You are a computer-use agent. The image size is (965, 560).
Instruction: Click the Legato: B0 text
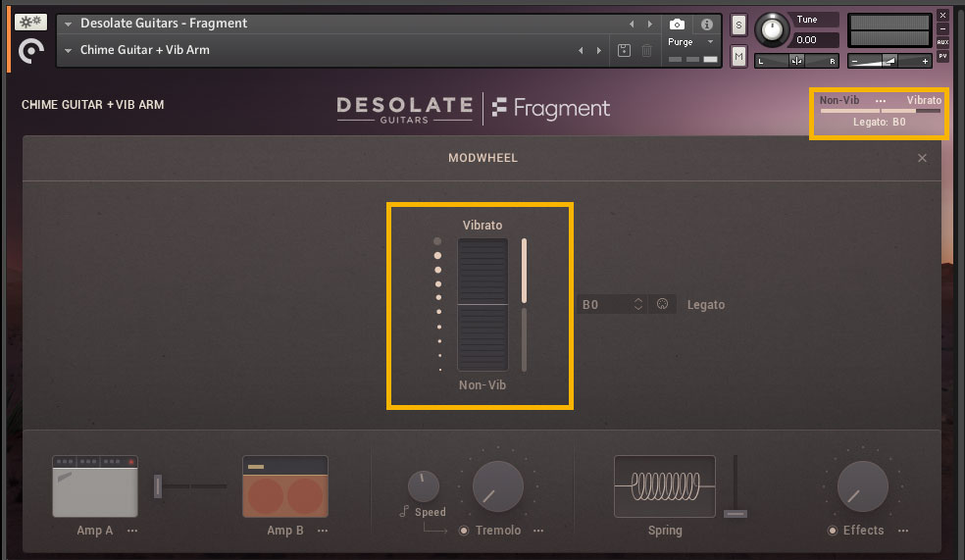pos(879,122)
